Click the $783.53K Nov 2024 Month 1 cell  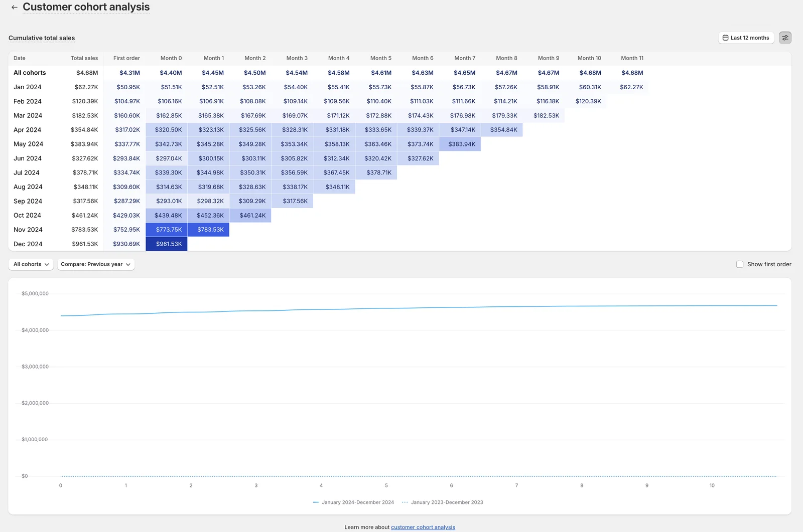pyautogui.click(x=208, y=230)
